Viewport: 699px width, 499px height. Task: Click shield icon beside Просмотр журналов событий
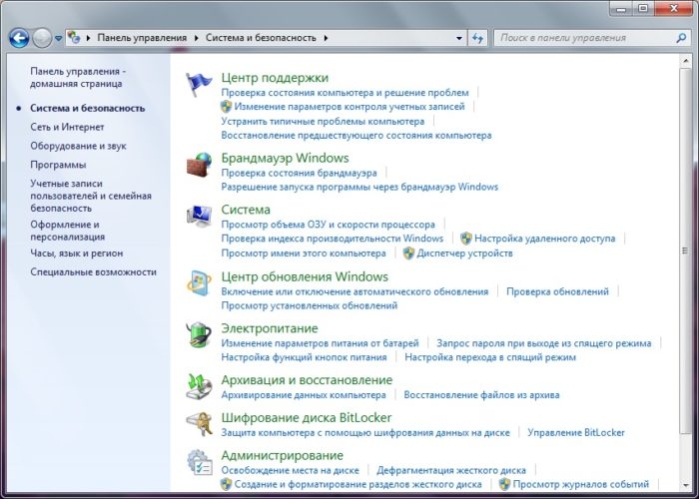click(x=505, y=484)
